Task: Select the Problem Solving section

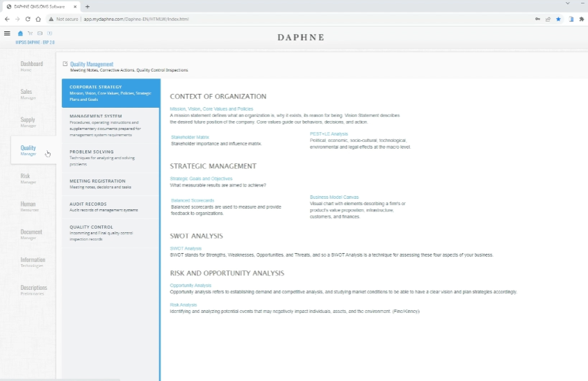Action: [111, 158]
